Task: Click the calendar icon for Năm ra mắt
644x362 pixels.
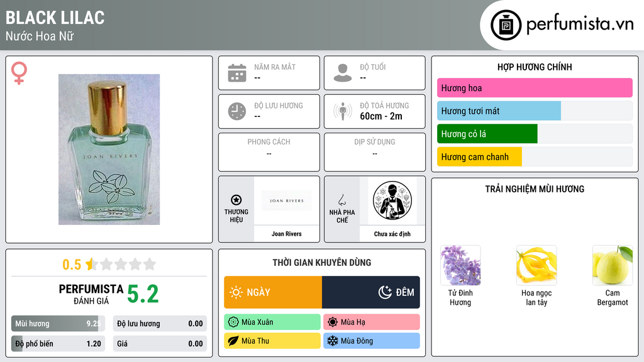Action: click(237, 73)
